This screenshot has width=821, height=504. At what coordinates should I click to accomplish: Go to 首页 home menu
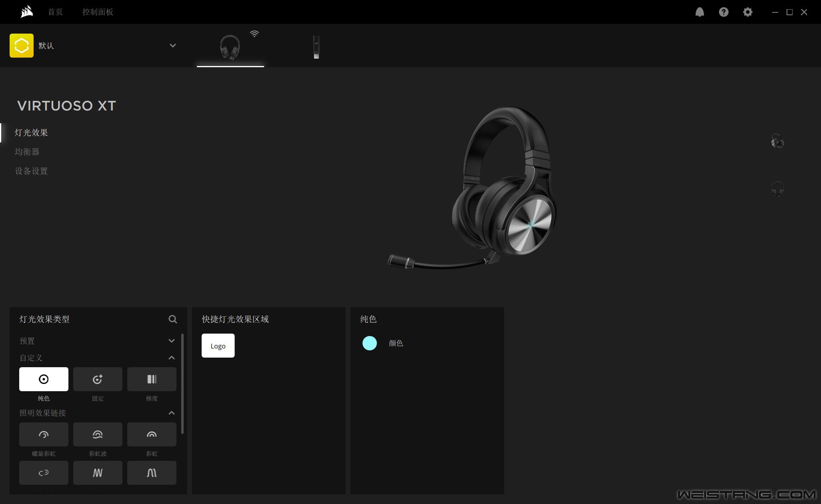[55, 12]
